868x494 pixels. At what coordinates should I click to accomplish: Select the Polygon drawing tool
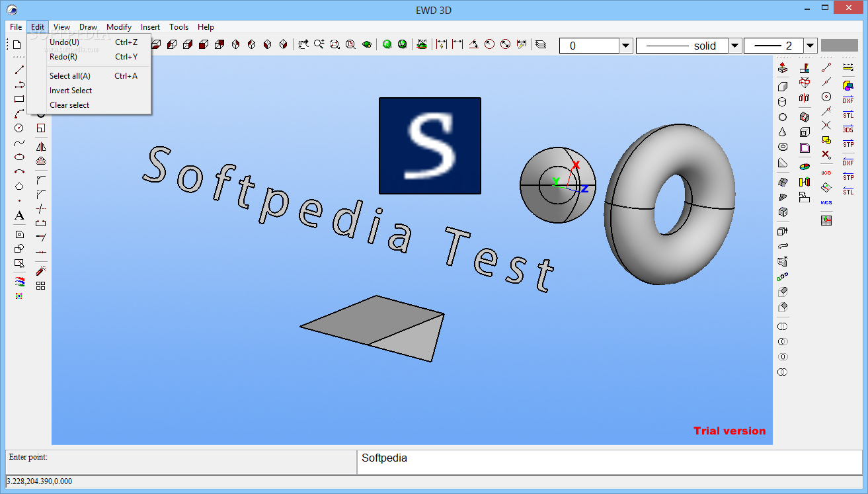[x=19, y=186]
